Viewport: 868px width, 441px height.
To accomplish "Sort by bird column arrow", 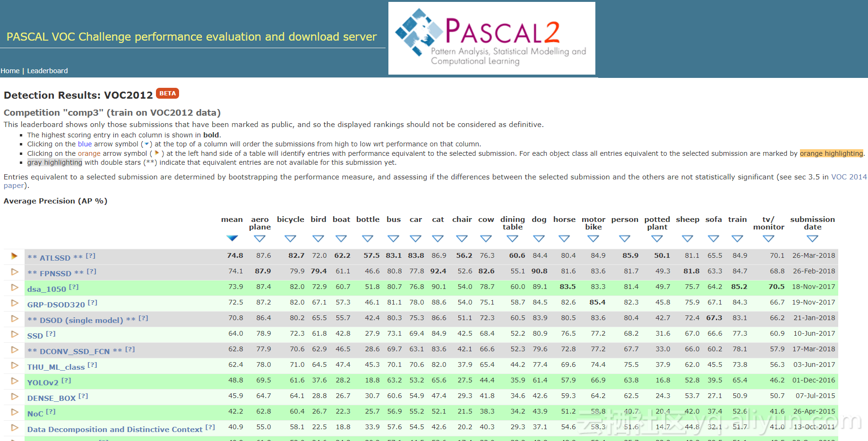I will point(318,238).
